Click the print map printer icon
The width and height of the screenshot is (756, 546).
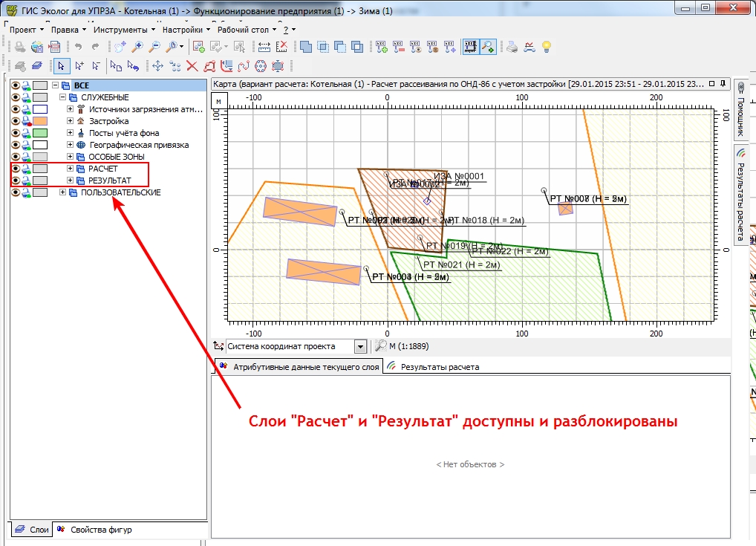512,47
